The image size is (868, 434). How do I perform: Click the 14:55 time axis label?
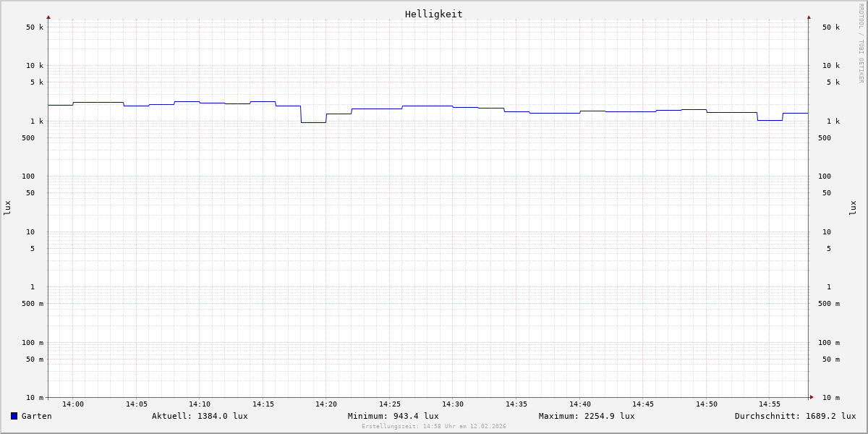coord(770,404)
